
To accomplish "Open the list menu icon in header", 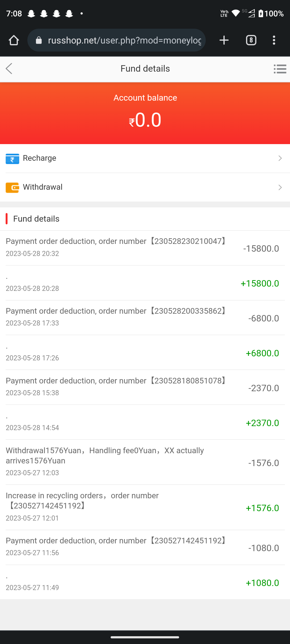I will click(x=280, y=69).
